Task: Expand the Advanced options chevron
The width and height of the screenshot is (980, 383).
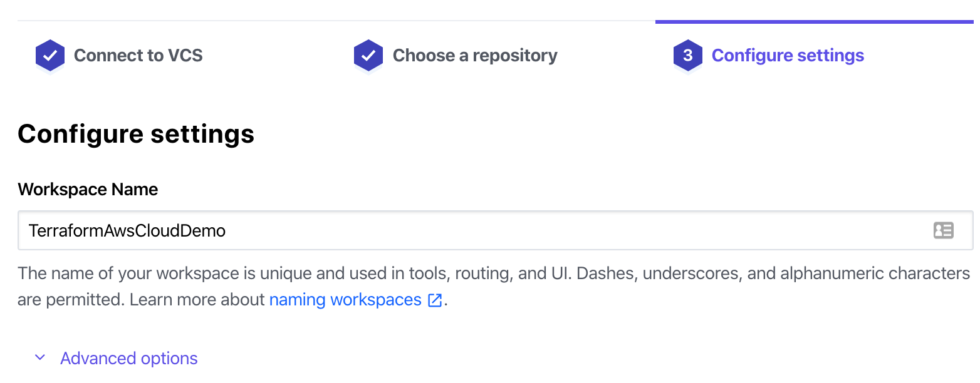Action: (40, 358)
